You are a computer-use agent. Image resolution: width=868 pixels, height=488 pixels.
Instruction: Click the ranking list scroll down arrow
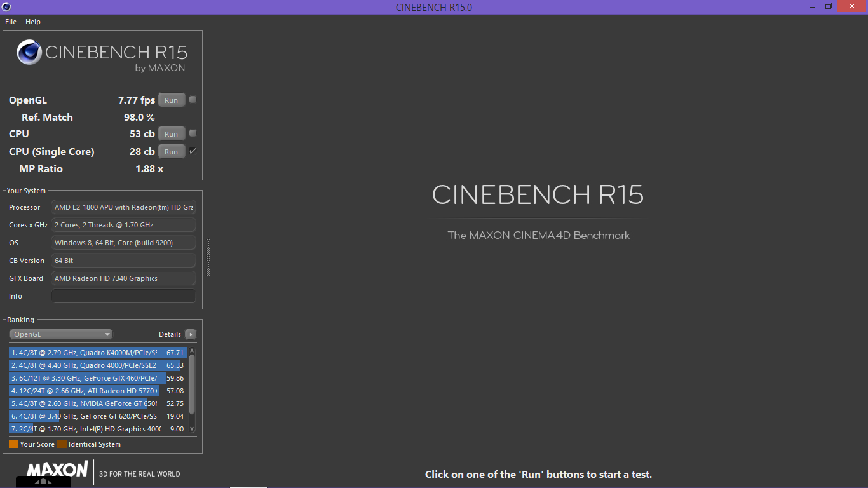(192, 430)
